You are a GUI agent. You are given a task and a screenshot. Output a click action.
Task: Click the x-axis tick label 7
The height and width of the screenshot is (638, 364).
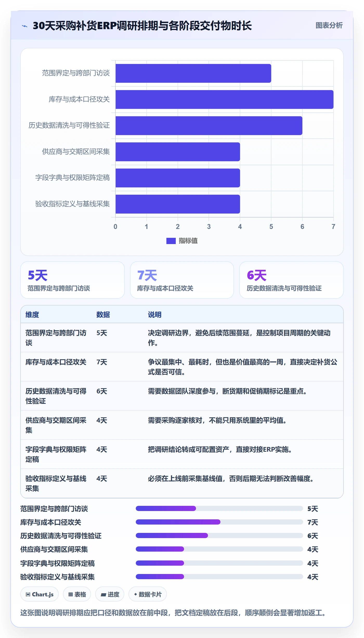[333, 227]
